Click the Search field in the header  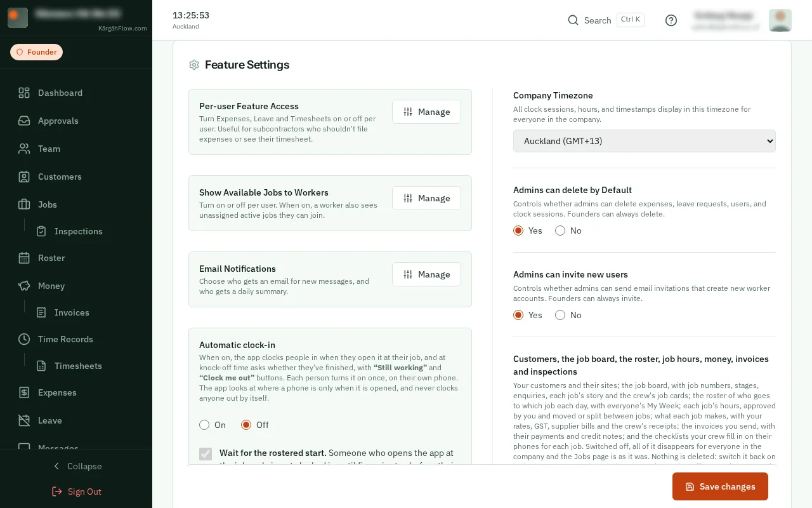point(606,20)
